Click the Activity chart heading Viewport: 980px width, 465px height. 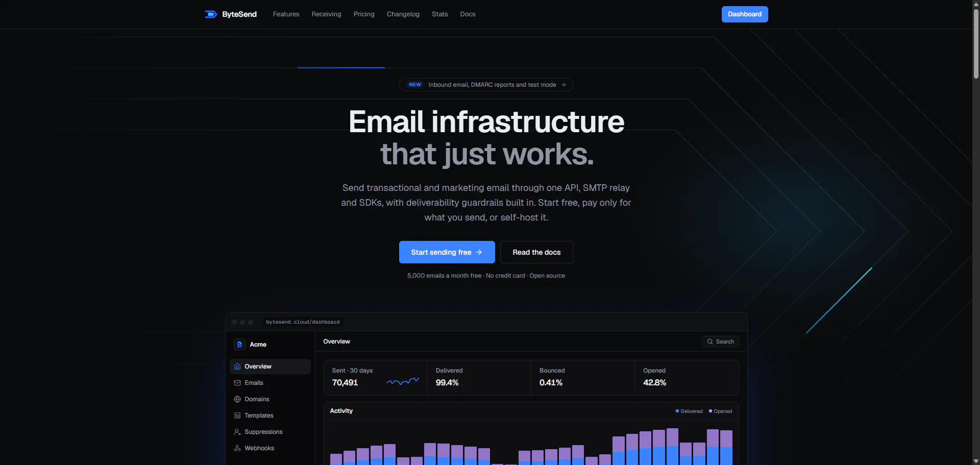341,411
